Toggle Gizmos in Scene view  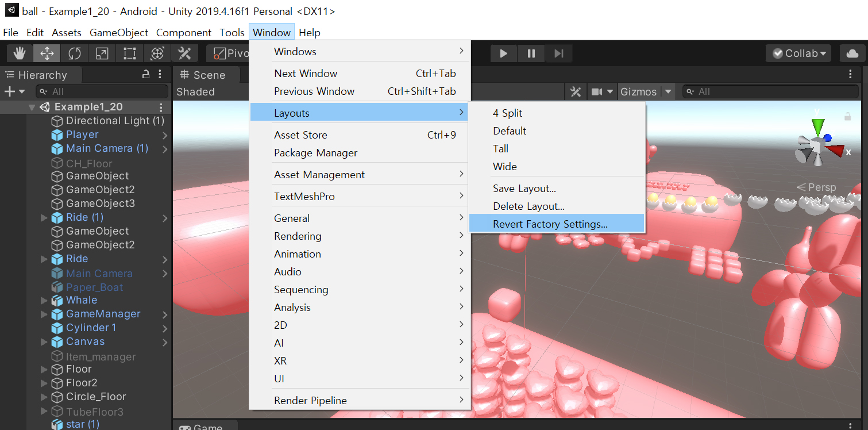[x=638, y=91]
